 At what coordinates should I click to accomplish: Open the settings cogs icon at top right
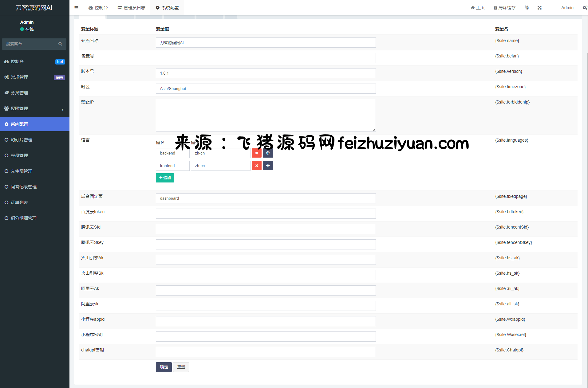point(585,8)
